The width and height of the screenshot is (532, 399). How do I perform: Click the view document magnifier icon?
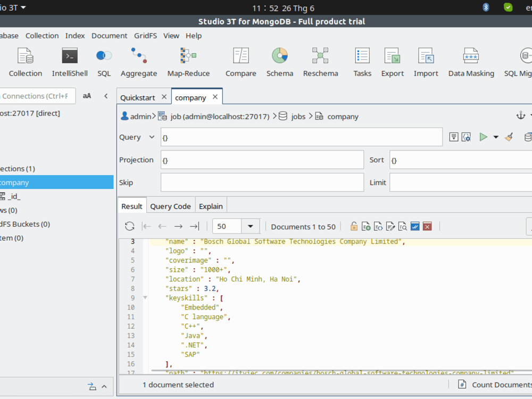(403, 226)
